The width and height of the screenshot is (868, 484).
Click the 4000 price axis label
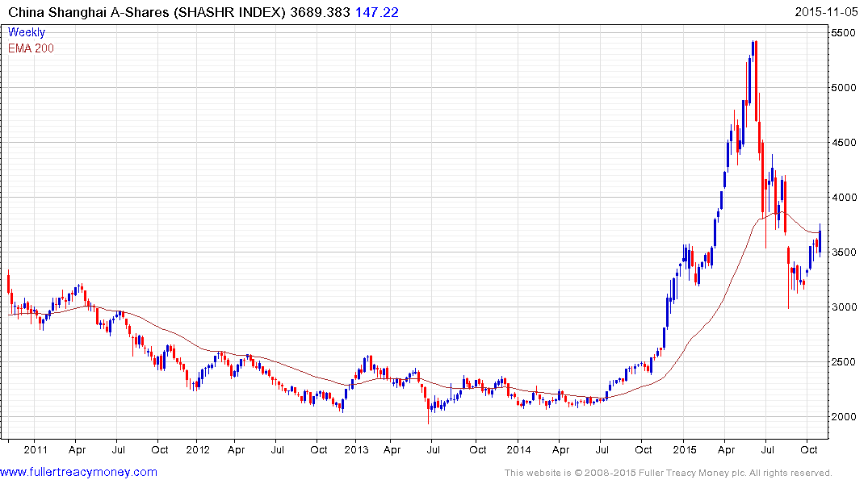point(844,197)
